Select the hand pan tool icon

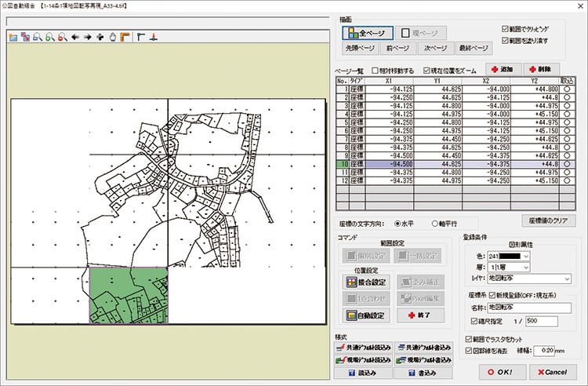pyautogui.click(x=113, y=37)
